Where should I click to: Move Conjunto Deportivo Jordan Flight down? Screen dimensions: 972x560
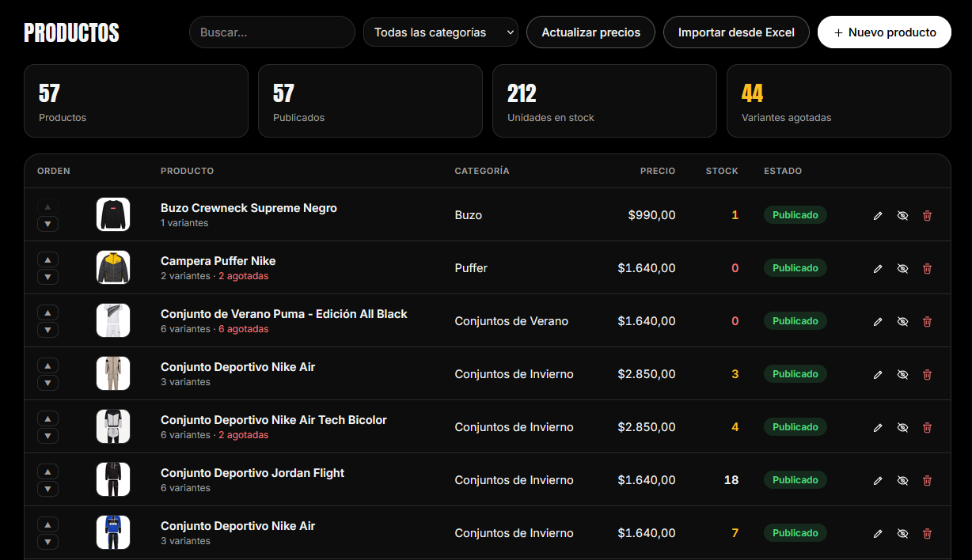[x=47, y=489]
